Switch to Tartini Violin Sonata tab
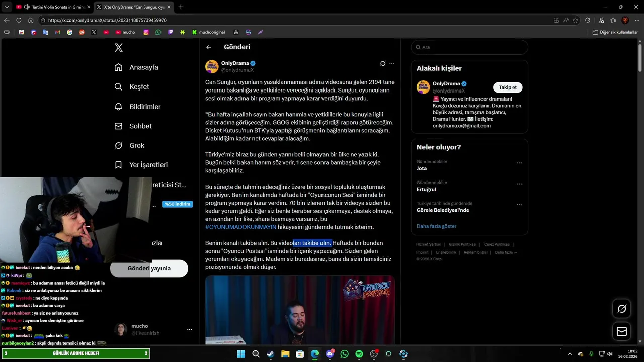The image size is (644, 362). pos(52,7)
